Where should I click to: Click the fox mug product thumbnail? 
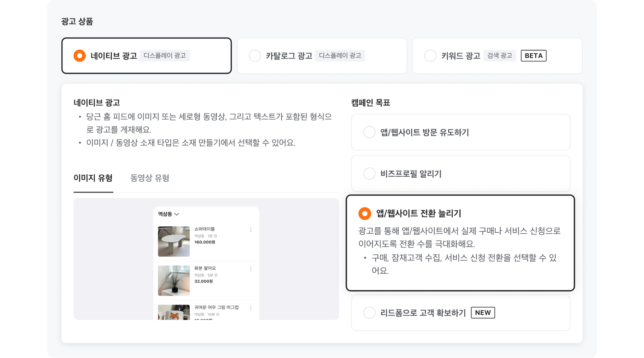tap(174, 312)
